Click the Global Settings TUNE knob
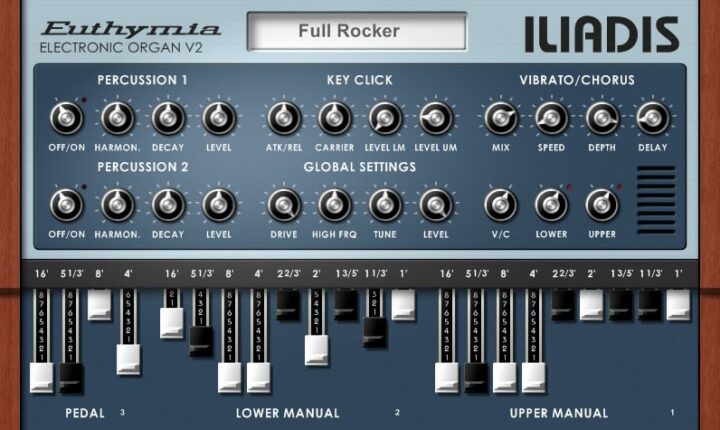The image size is (720, 430). pyautogui.click(x=385, y=205)
